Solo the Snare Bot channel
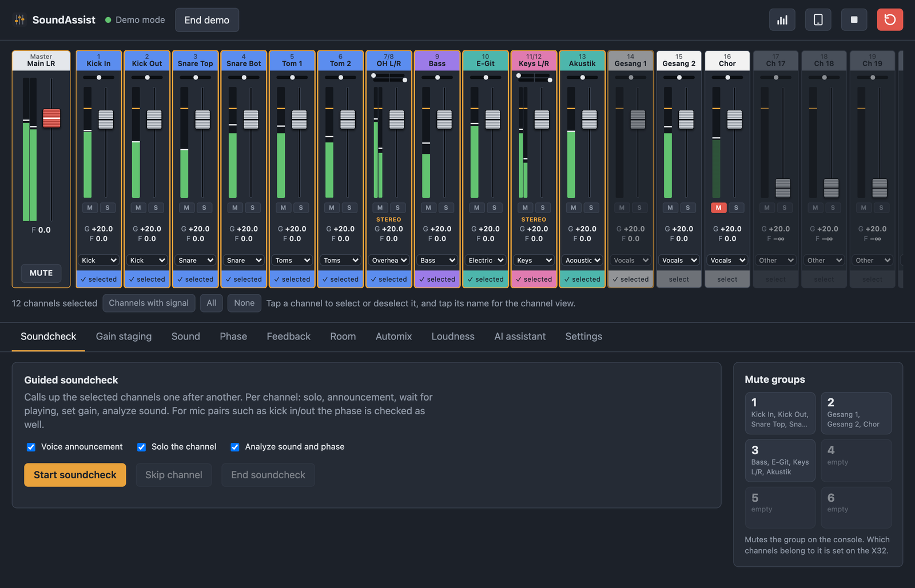The height and width of the screenshot is (588, 915). (252, 207)
